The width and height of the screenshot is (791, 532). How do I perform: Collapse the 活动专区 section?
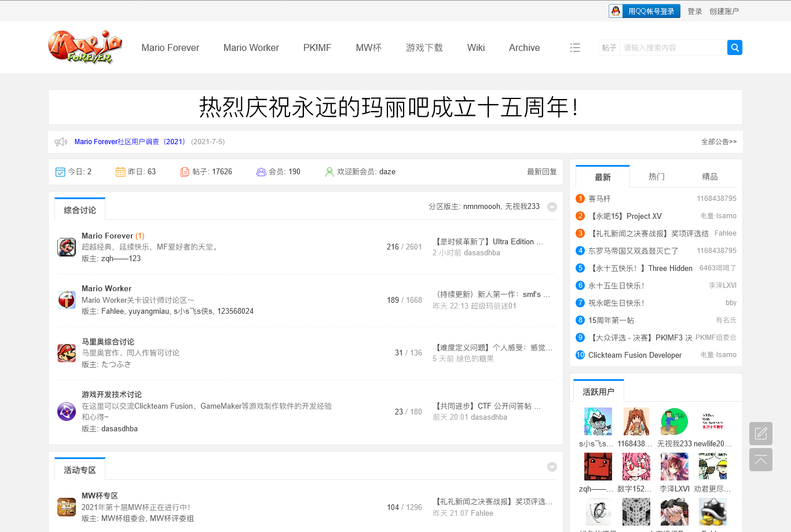(552, 467)
